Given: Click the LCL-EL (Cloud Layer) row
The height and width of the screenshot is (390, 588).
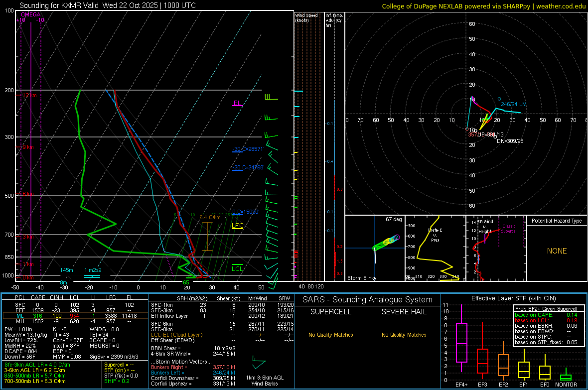Looking at the screenshot, I should [222, 335].
